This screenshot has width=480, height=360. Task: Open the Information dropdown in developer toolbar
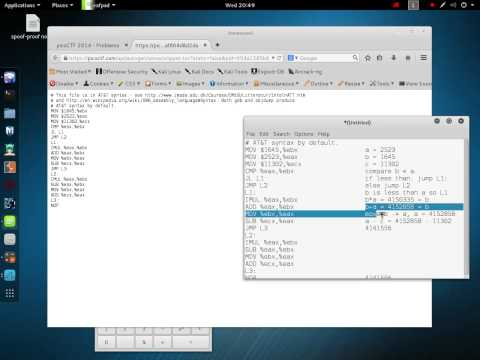pos(229,84)
